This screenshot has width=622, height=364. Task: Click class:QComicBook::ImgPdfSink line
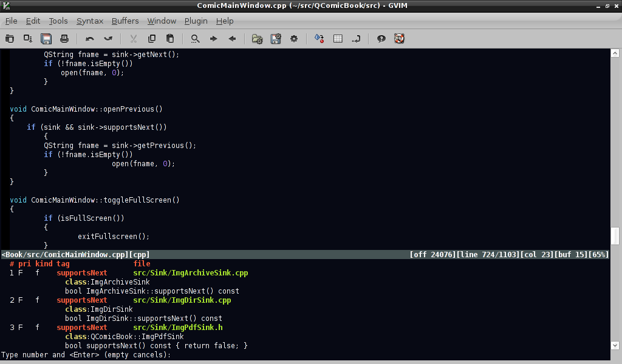[124, 337]
